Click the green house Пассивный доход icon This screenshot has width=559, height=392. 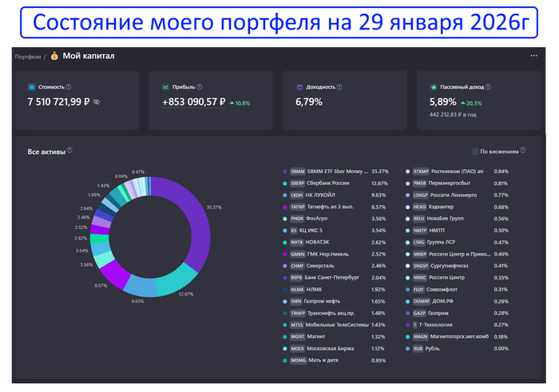pos(434,86)
